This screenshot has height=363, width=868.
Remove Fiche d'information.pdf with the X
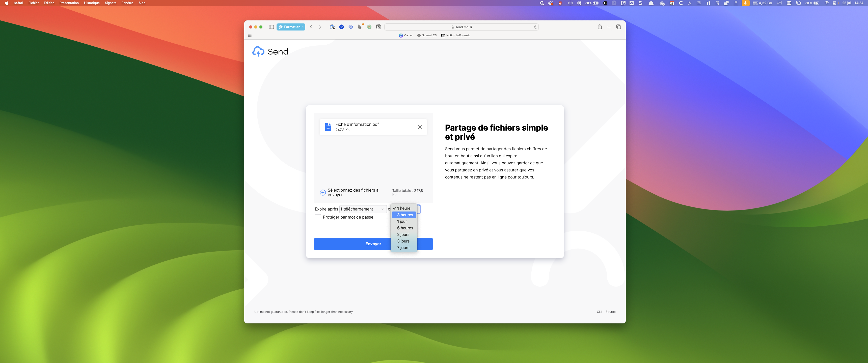[x=420, y=127]
